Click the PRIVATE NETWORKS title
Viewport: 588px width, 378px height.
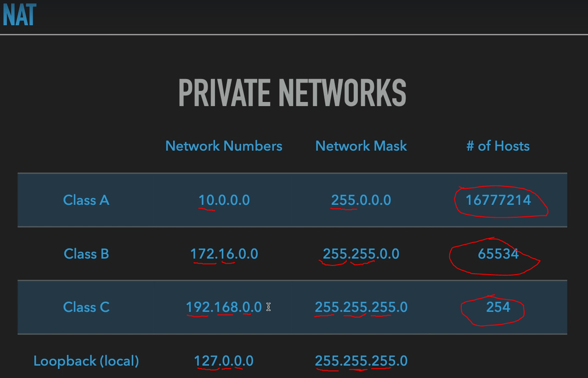coord(292,93)
